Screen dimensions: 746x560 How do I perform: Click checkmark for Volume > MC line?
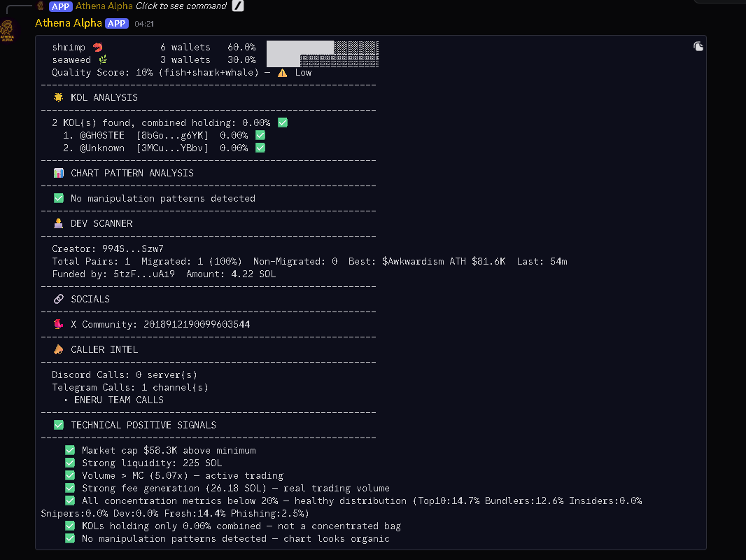70,475
